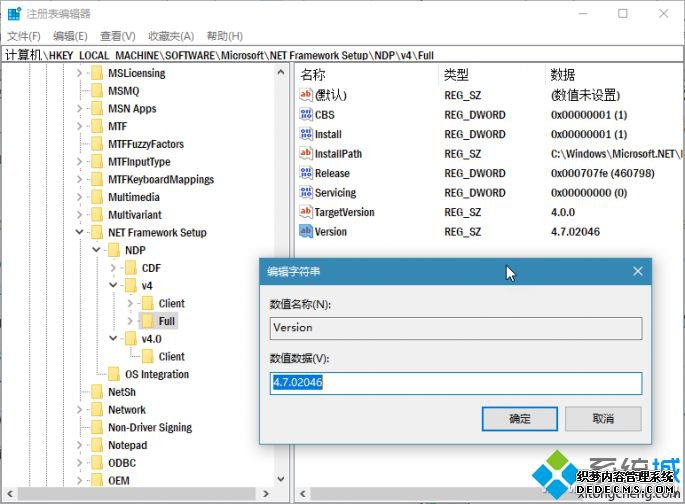The height and width of the screenshot is (504, 685).
Task: Click the NetSh folder icon
Action: (97, 392)
